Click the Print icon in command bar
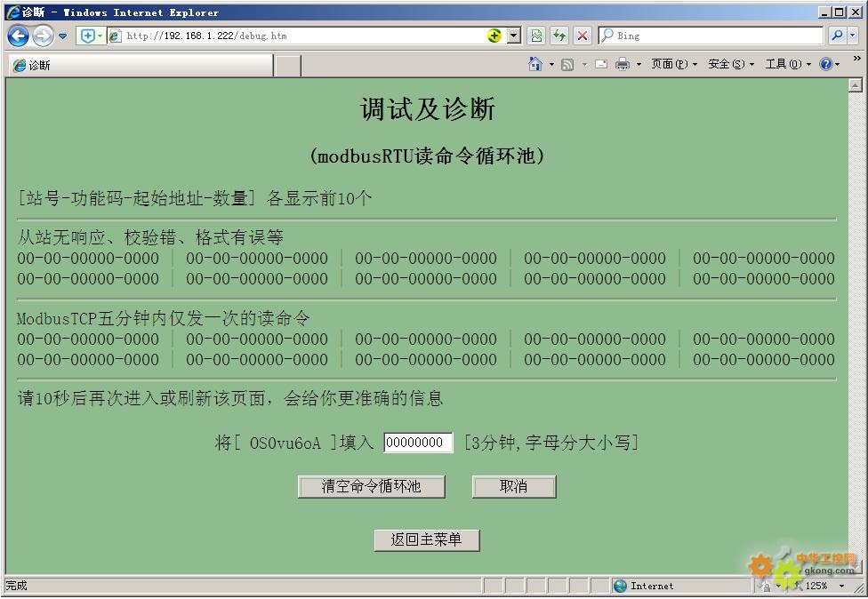 pyautogui.click(x=623, y=64)
